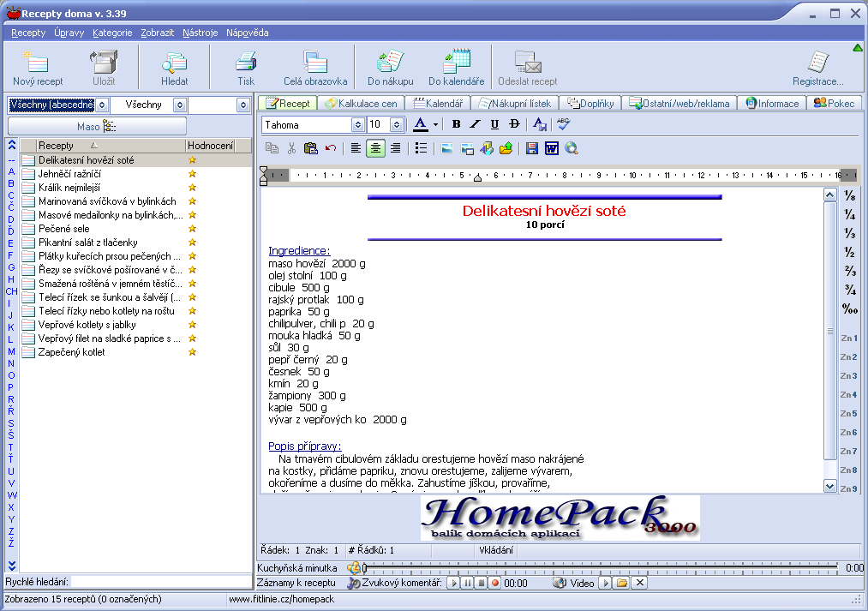Create a new recipe with Nový recept

(38, 68)
